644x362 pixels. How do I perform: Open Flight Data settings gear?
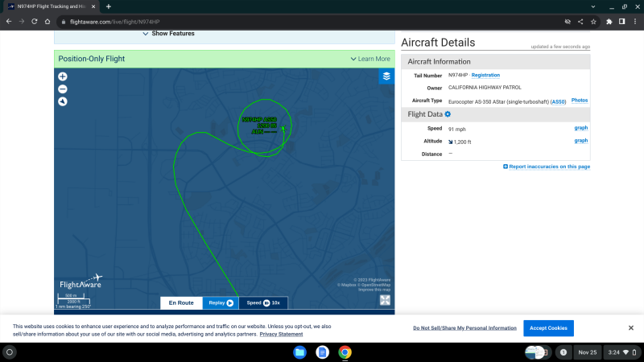click(x=448, y=114)
